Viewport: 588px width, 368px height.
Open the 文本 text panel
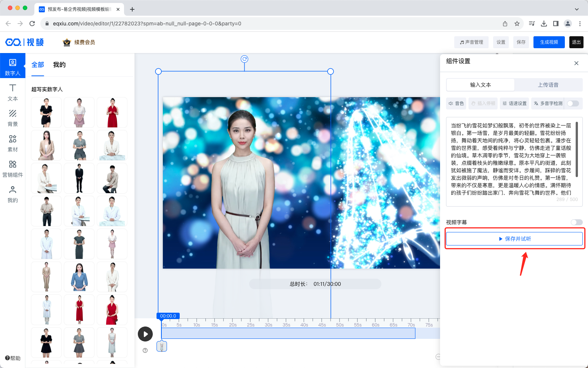pos(13,92)
